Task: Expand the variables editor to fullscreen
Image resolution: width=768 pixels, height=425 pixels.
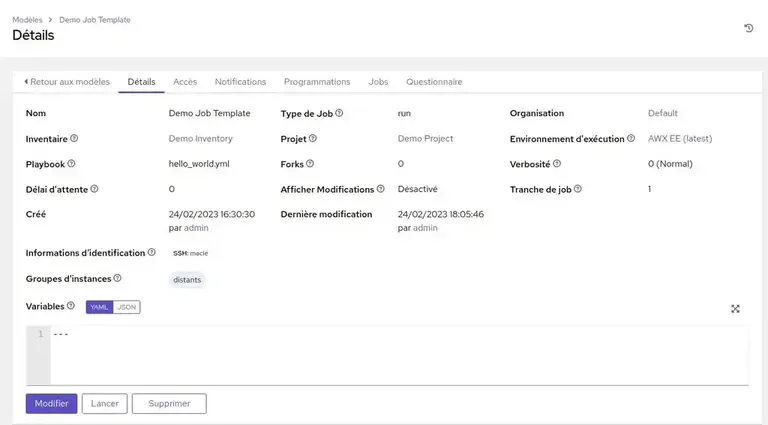Action: (x=735, y=309)
